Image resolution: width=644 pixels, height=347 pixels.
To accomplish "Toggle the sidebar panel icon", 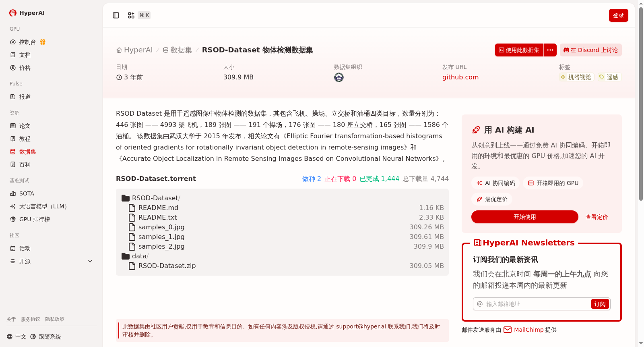I will click(x=116, y=15).
